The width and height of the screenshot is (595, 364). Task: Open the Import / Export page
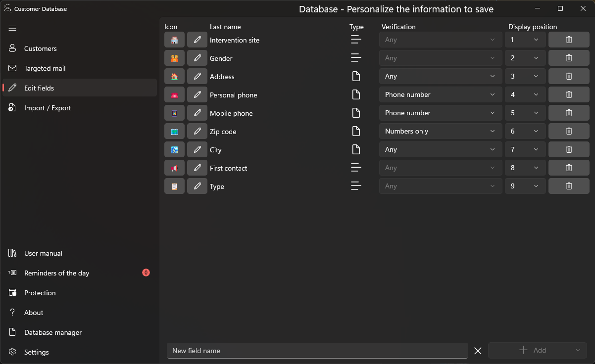click(x=48, y=108)
